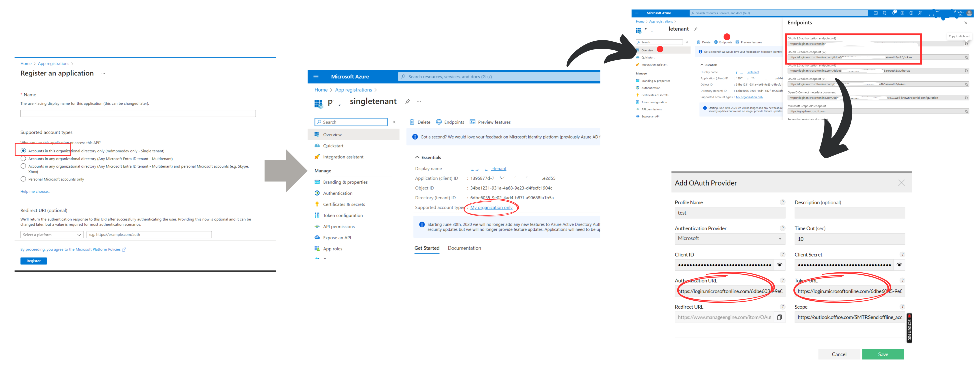The height and width of the screenshot is (367, 980).
Task: Select Personal Microsoft accounts only option
Action: (24, 179)
